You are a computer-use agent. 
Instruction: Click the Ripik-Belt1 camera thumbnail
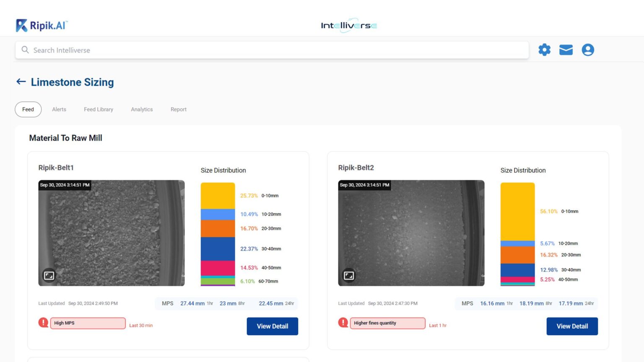(111, 233)
